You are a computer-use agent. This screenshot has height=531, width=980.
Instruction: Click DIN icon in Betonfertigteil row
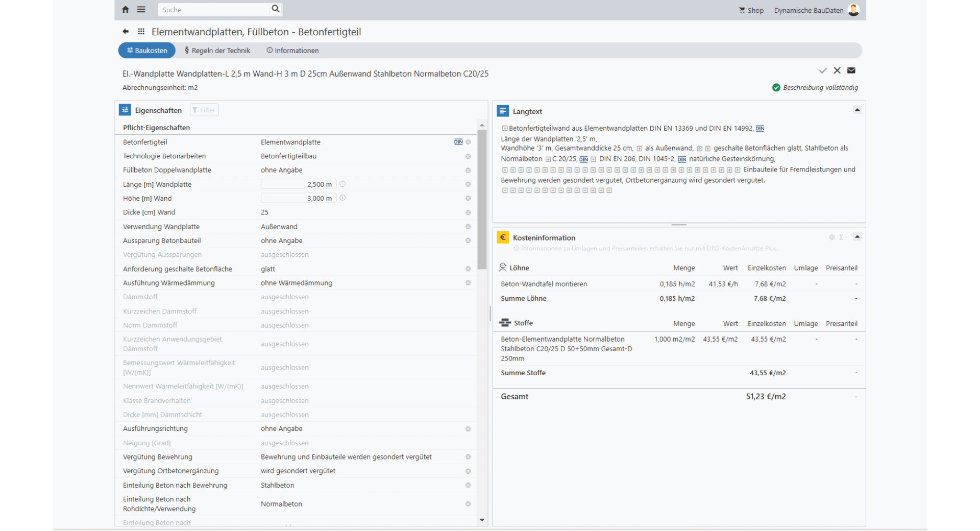click(x=458, y=142)
